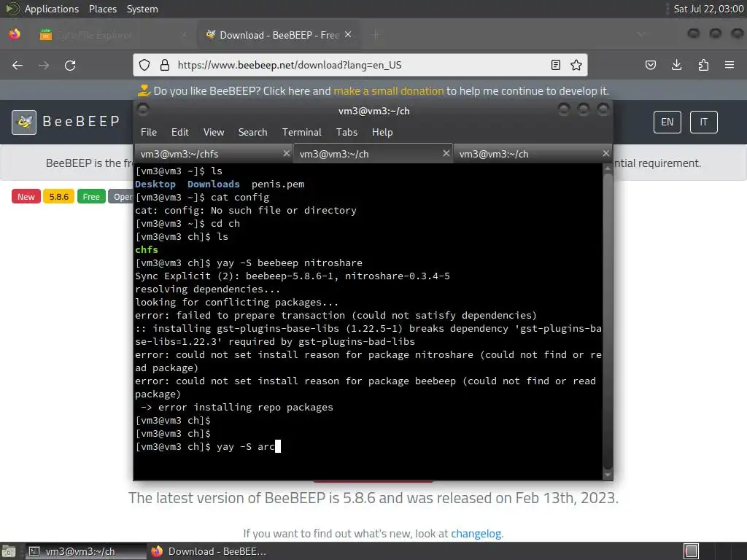Open the terminal View menu
Viewport: 747px width, 560px height.
click(214, 133)
